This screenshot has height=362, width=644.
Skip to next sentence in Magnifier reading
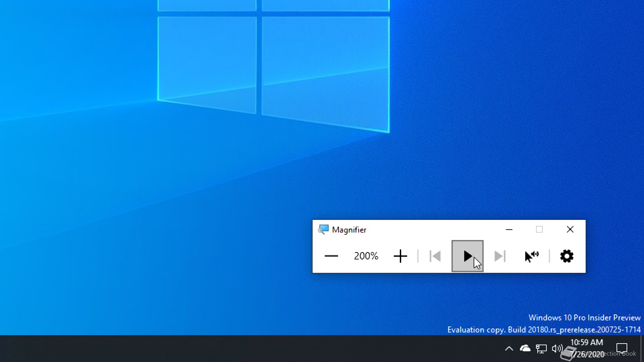500,256
